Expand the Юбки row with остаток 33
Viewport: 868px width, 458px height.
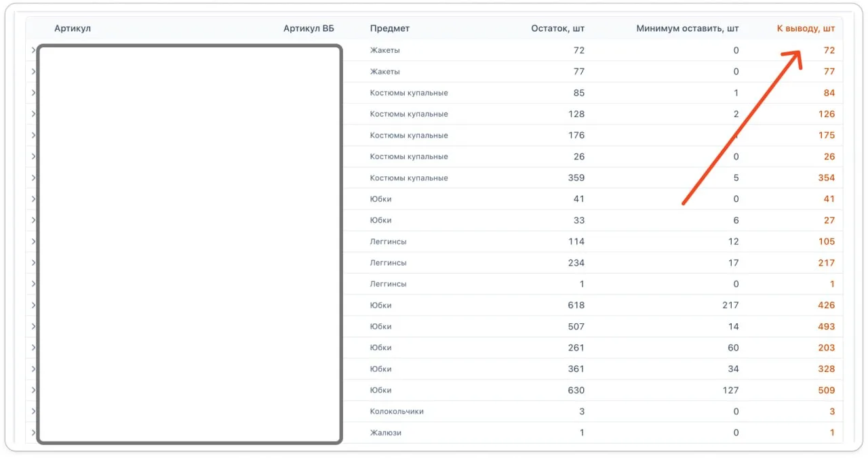tap(33, 220)
